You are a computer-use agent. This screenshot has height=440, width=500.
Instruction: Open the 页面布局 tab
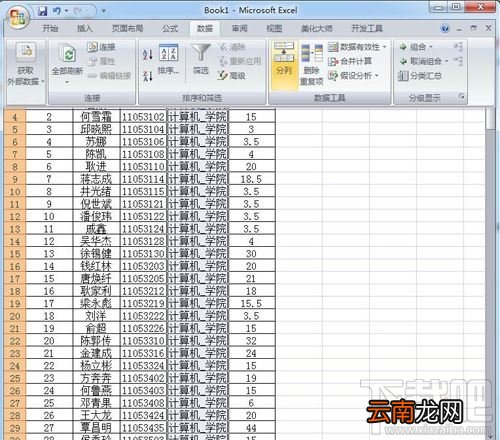point(127,29)
